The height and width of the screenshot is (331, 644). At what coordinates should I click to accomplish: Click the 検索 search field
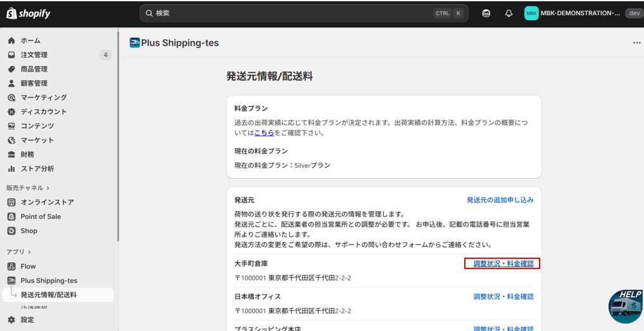coord(304,13)
